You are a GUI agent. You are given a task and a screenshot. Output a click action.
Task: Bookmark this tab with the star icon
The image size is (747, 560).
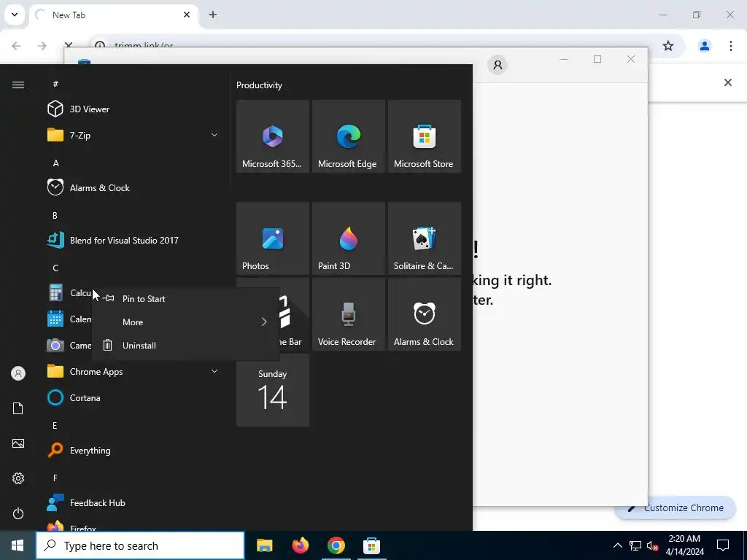[668, 46]
